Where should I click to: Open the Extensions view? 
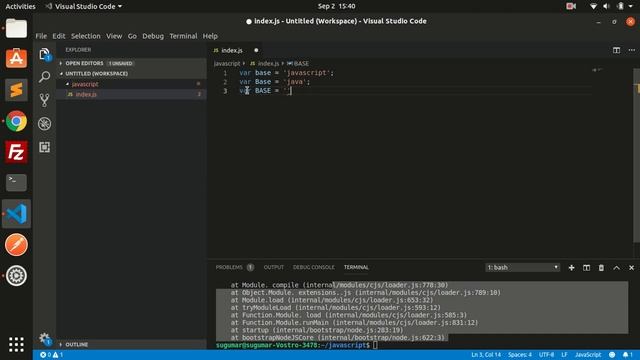tap(44, 147)
